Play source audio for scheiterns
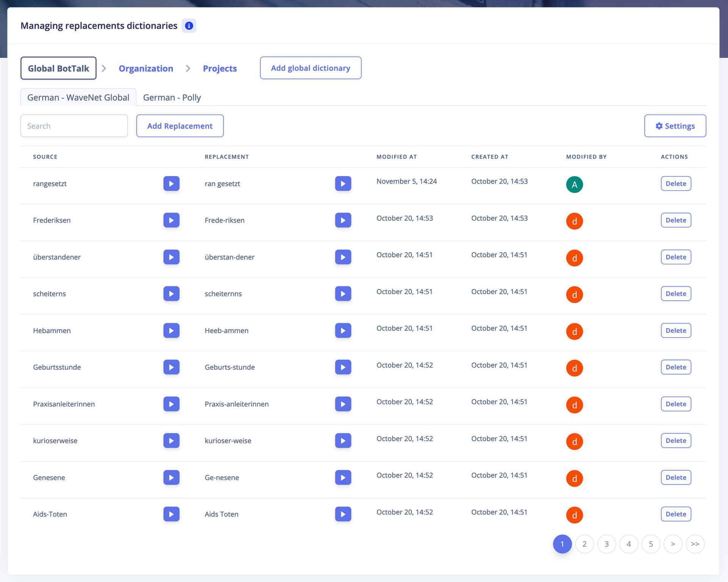 pyautogui.click(x=171, y=294)
